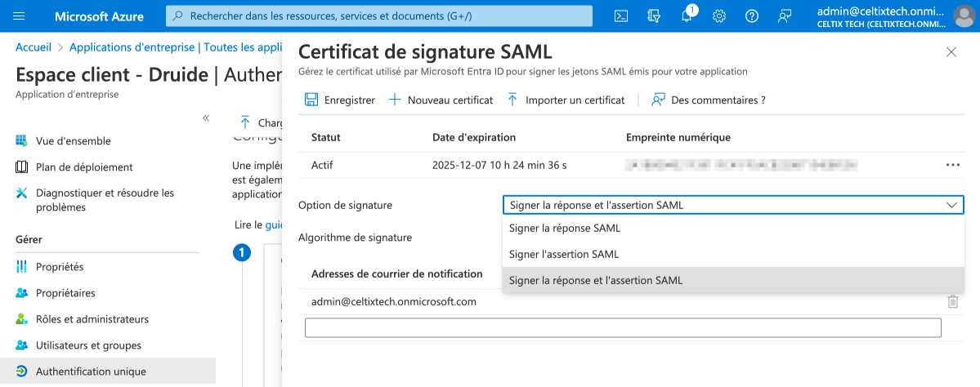The height and width of the screenshot is (387, 980).
Task: Expand the Option de signature dropdown
Action: (732, 205)
